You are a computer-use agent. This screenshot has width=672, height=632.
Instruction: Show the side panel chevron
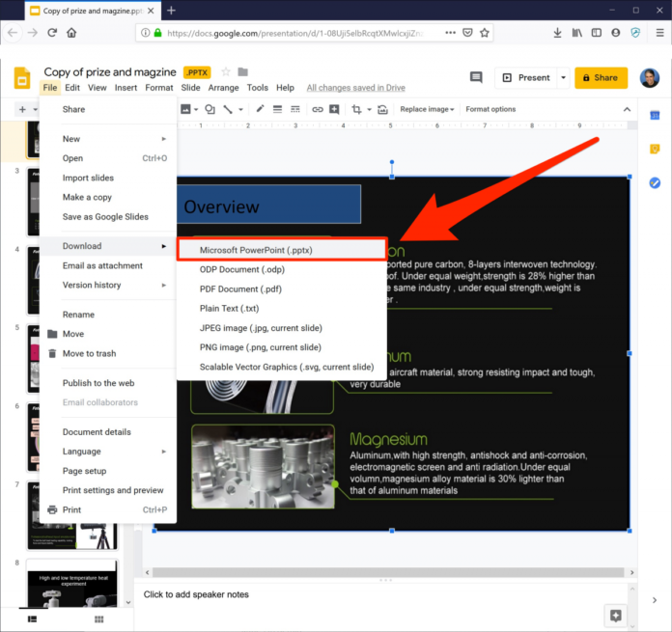click(654, 600)
